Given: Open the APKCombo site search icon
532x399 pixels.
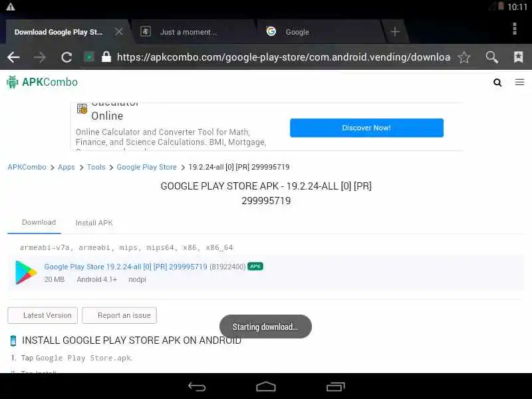Looking at the screenshot, I should tap(497, 82).
